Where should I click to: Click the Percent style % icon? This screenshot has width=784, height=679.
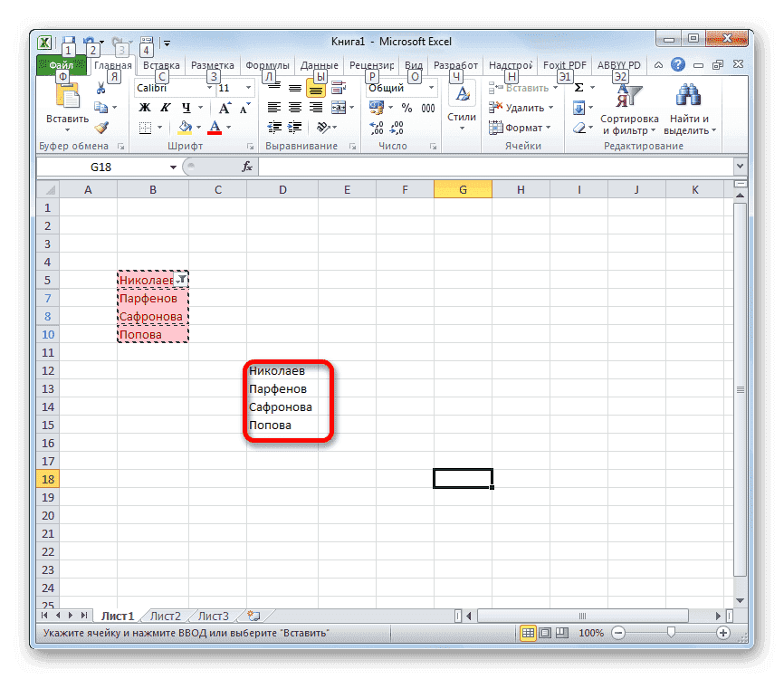[406, 108]
